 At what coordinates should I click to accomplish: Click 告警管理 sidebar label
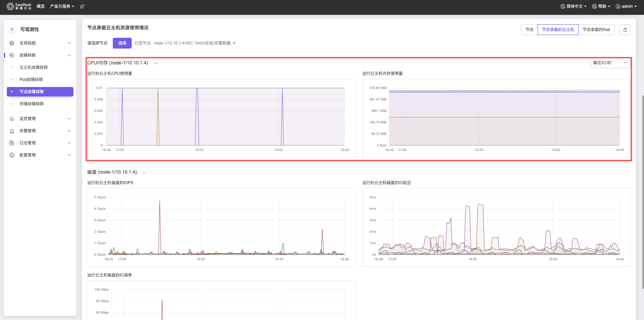(28, 131)
